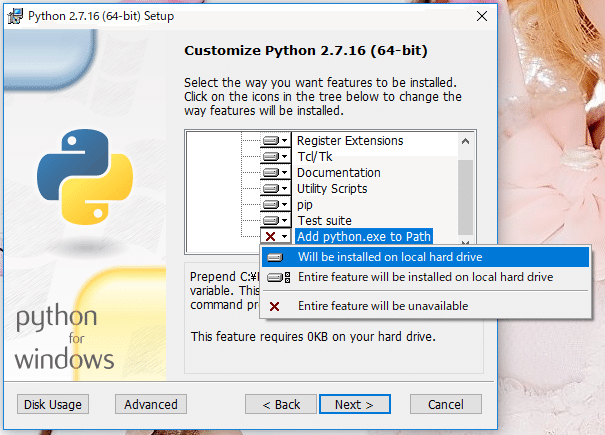Click the Disk Usage button
This screenshot has height=435, width=605.
pyautogui.click(x=53, y=404)
